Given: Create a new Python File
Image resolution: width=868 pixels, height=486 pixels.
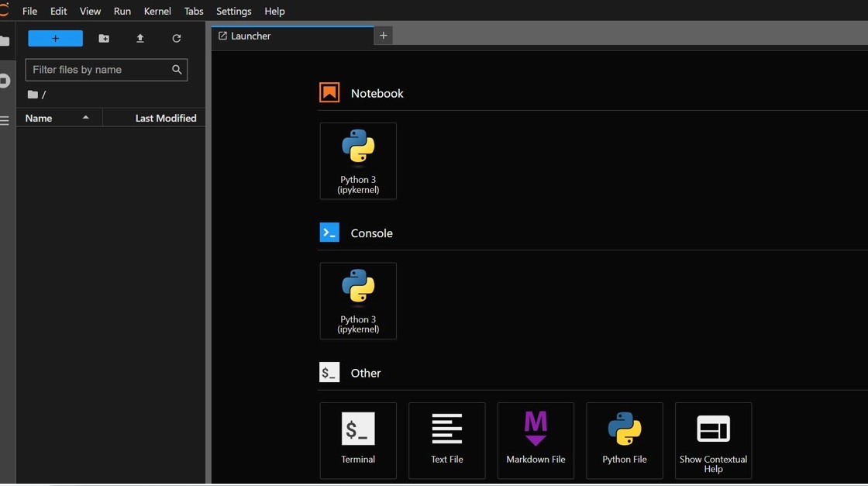Looking at the screenshot, I should 625,440.
